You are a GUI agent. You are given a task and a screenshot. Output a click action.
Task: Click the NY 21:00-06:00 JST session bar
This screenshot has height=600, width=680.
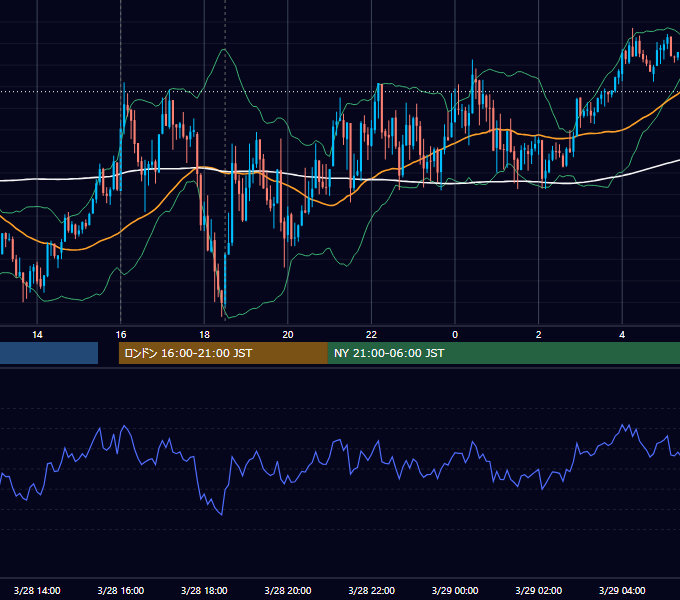pos(503,353)
